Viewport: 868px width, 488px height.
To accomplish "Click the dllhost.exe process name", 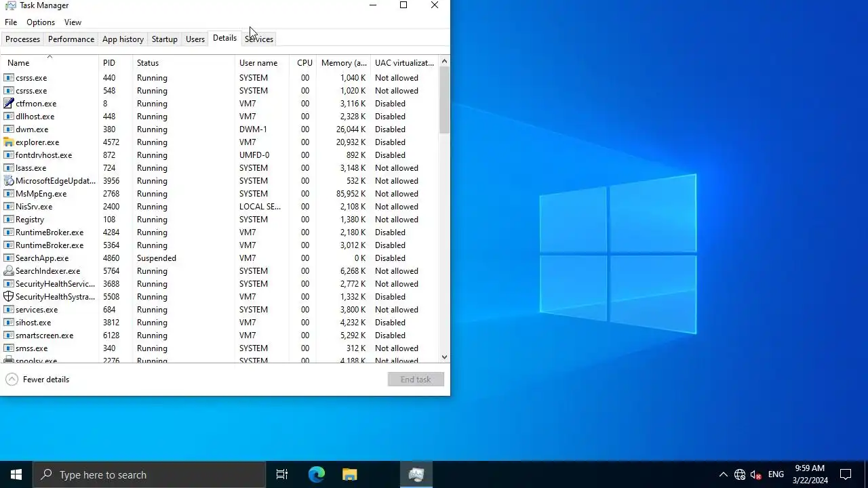I will tap(35, 117).
